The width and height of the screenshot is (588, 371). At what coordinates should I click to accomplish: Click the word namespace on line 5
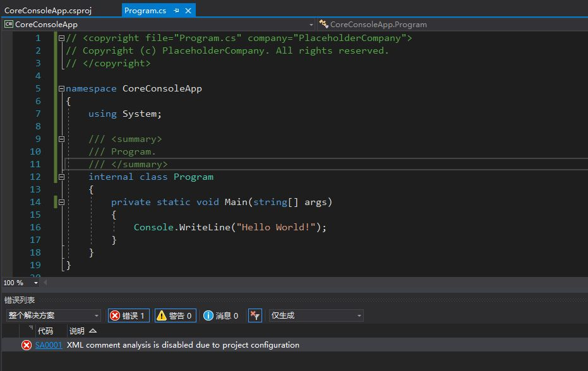click(91, 89)
